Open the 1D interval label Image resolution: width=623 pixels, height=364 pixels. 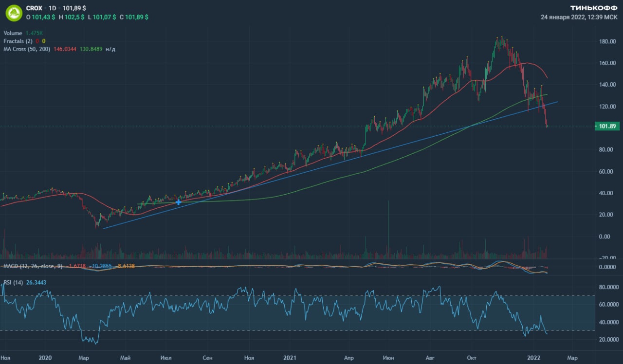(x=52, y=8)
